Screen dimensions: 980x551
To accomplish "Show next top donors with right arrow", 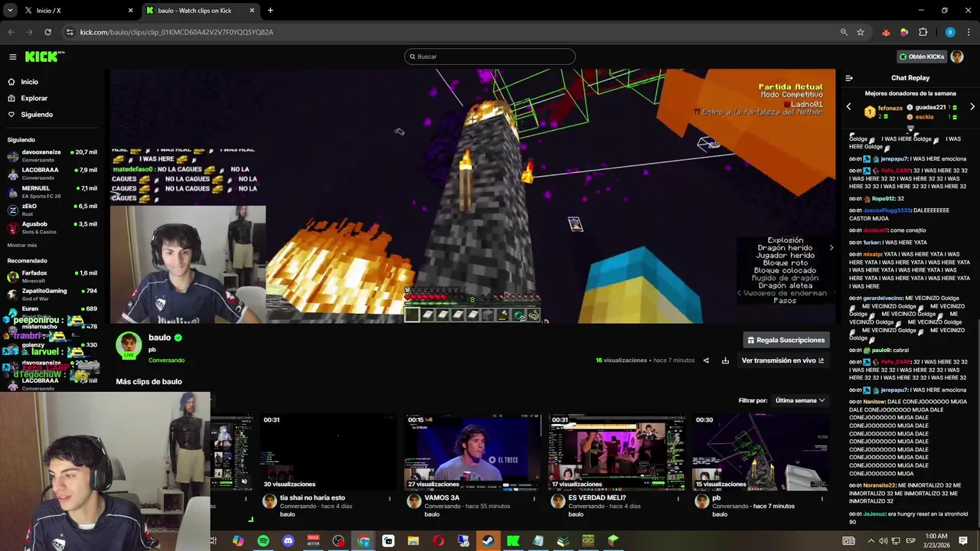I will pos(972,107).
